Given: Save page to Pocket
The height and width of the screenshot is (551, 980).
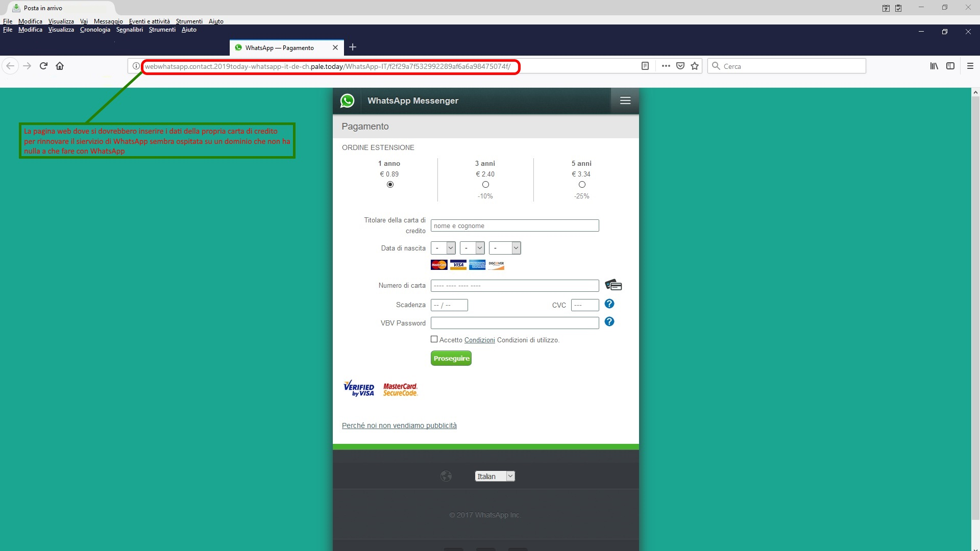Looking at the screenshot, I should click(680, 66).
